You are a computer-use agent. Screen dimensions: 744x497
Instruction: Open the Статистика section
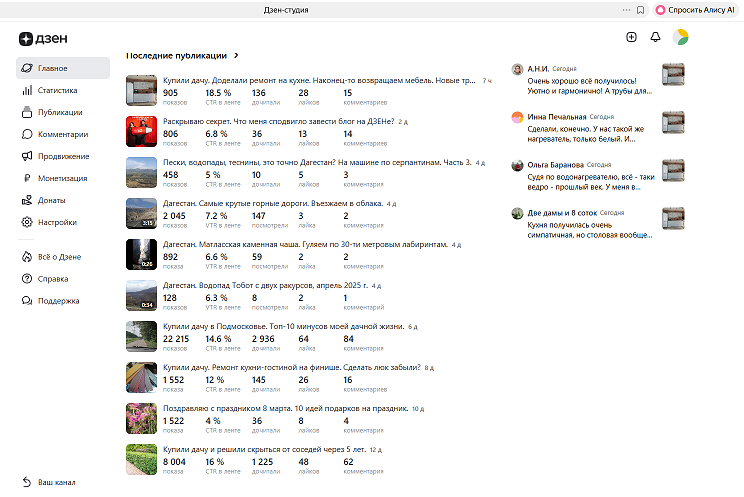[63, 90]
